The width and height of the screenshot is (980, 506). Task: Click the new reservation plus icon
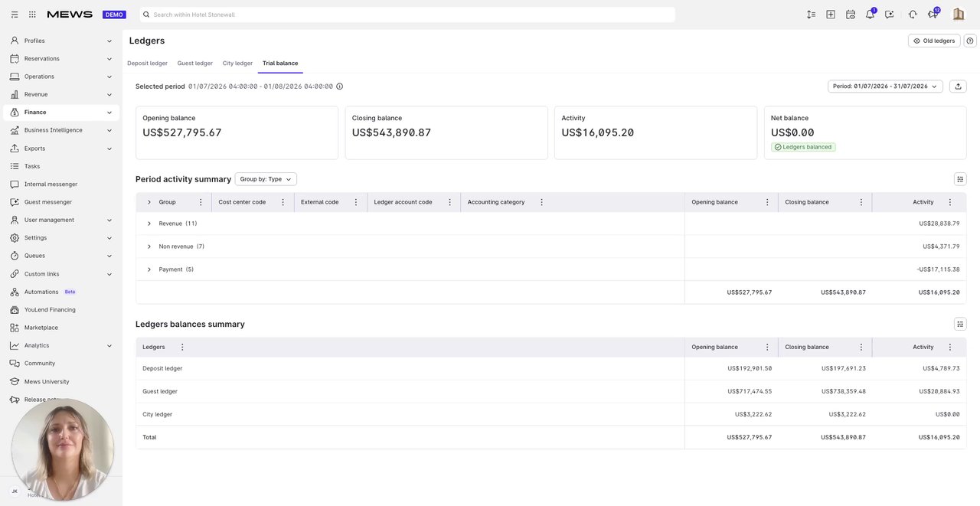point(831,15)
